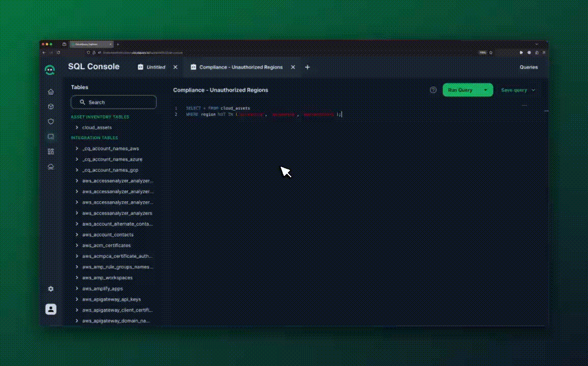Image resolution: width=588 pixels, height=366 pixels.
Task: Expand the _cq_account_names_azure table
Action: pos(77,159)
